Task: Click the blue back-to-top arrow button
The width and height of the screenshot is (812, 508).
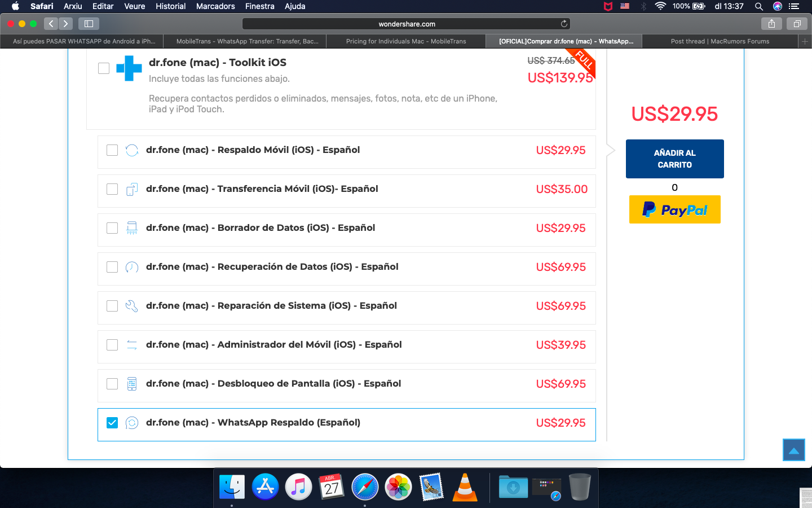Action: [794, 450]
